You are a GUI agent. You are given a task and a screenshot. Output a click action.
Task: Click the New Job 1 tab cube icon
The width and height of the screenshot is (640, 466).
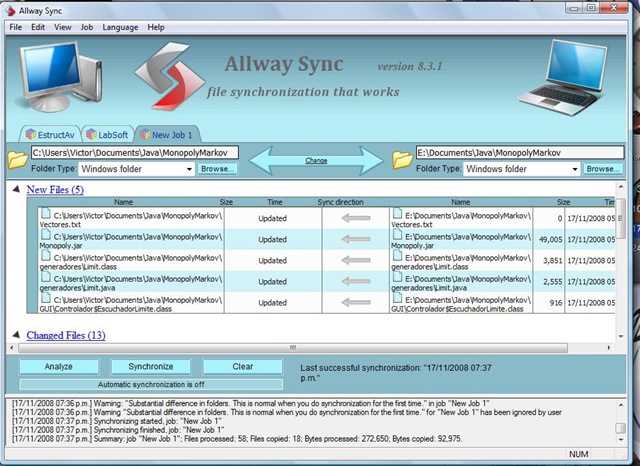point(145,134)
